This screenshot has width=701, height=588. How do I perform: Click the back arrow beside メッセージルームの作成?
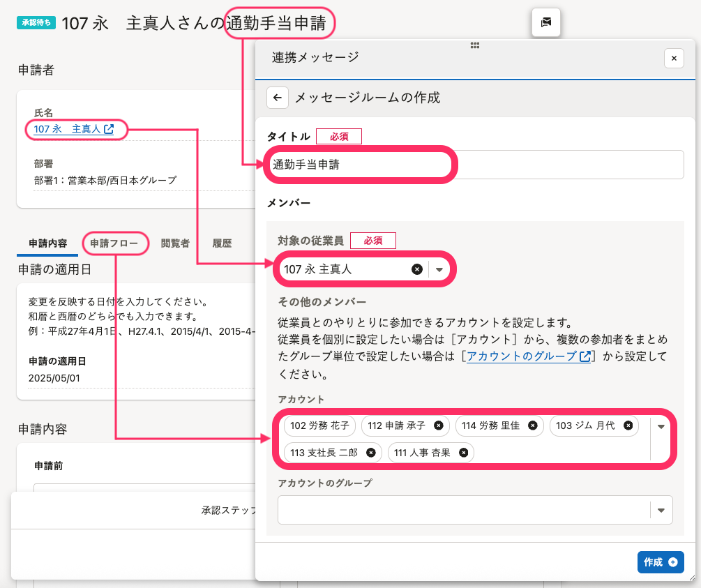point(277,98)
